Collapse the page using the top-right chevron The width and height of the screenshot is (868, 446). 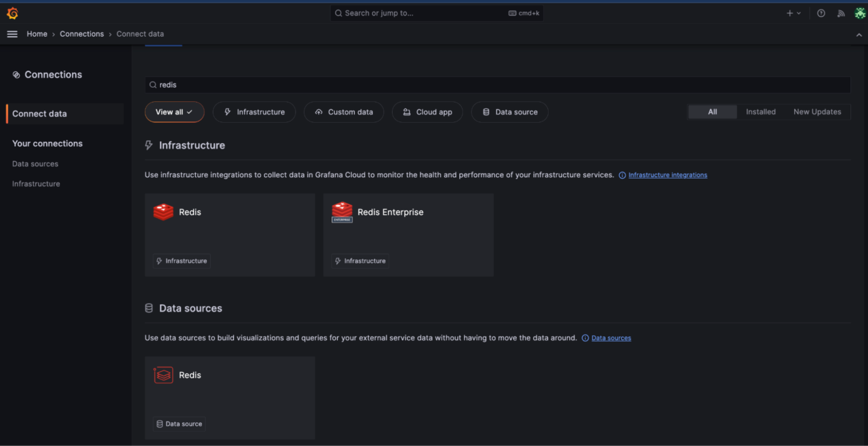tap(859, 34)
